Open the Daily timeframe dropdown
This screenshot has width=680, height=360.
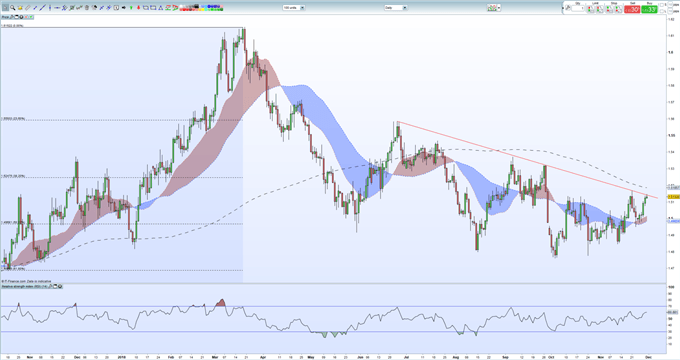(x=395, y=7)
